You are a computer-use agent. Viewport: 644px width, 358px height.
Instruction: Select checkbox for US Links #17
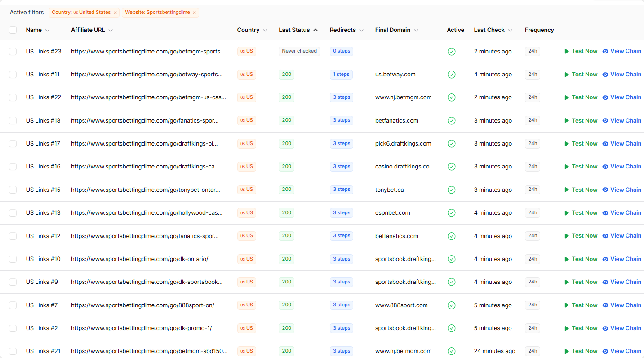(x=13, y=144)
